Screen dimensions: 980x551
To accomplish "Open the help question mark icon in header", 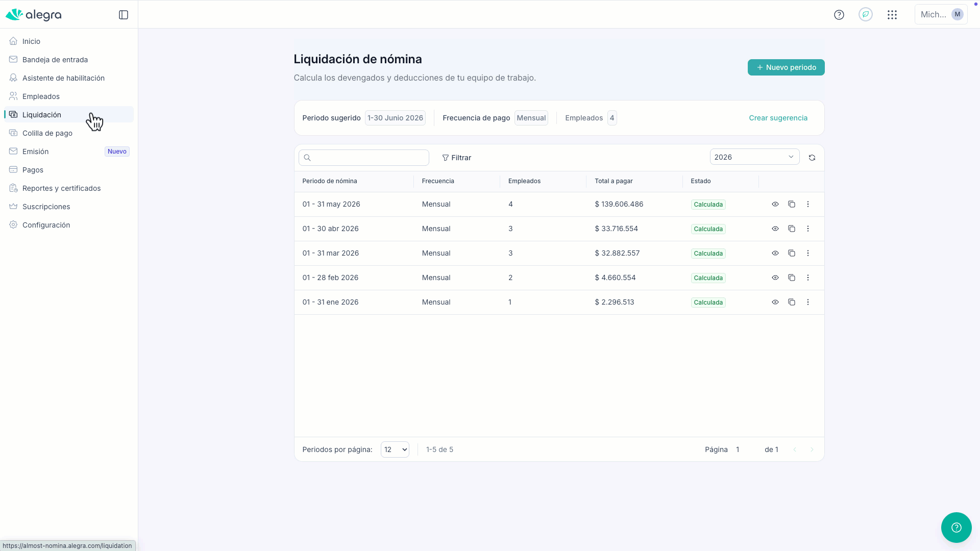I will click(839, 15).
